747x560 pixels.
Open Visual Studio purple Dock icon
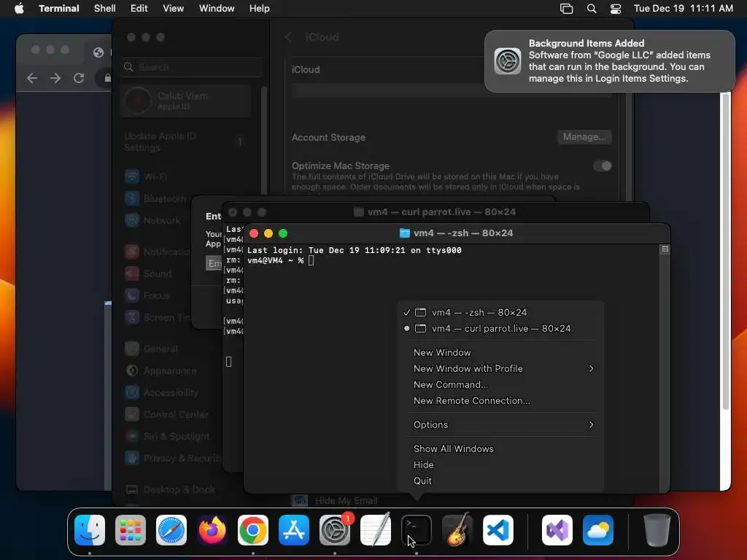[x=557, y=530]
